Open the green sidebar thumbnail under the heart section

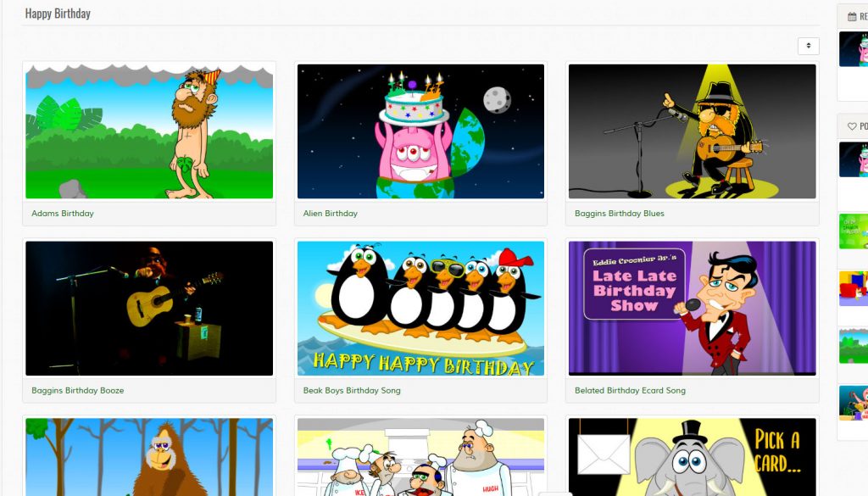[854, 231]
